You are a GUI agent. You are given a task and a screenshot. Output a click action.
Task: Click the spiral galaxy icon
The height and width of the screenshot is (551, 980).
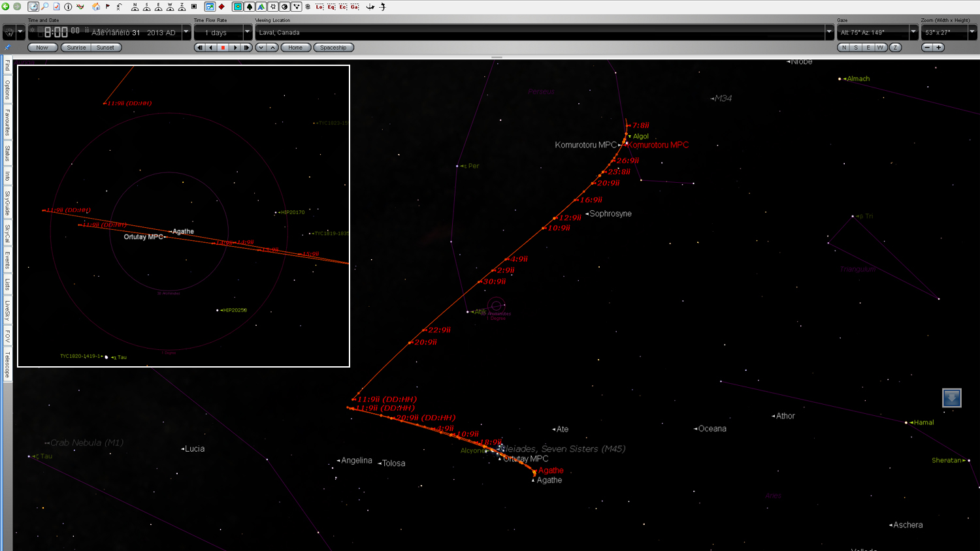[x=308, y=7]
